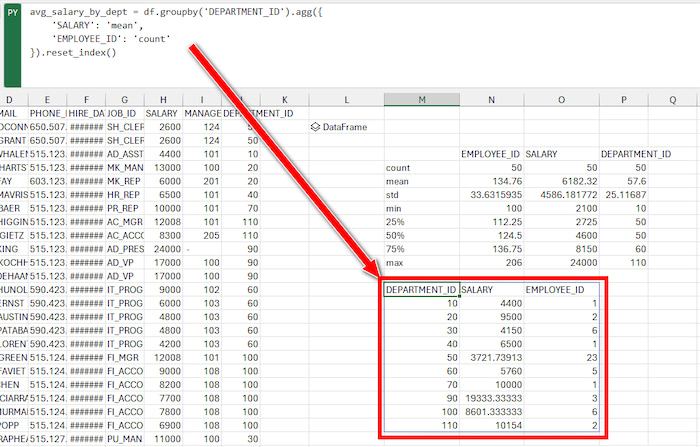The image size is (700, 447).
Task: Click the green PY Python badge
Action: tap(12, 14)
